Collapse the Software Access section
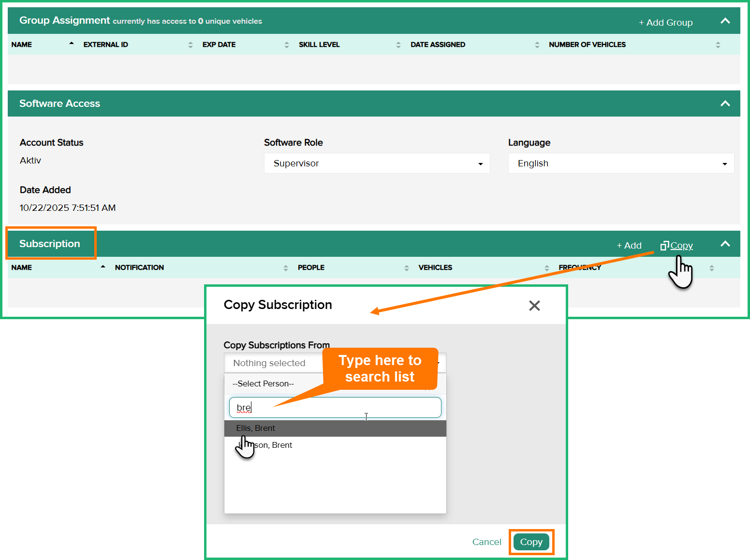The height and width of the screenshot is (560, 750). click(x=725, y=103)
